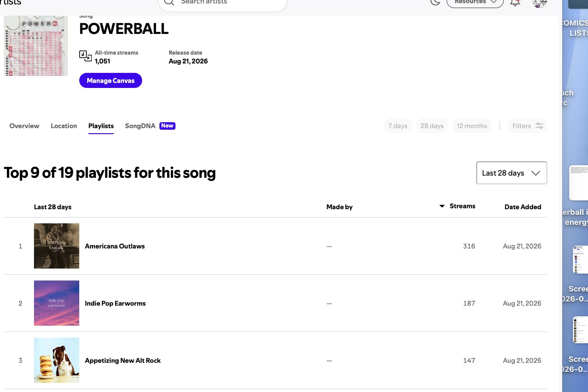Click the Streams sort arrow

(442, 206)
